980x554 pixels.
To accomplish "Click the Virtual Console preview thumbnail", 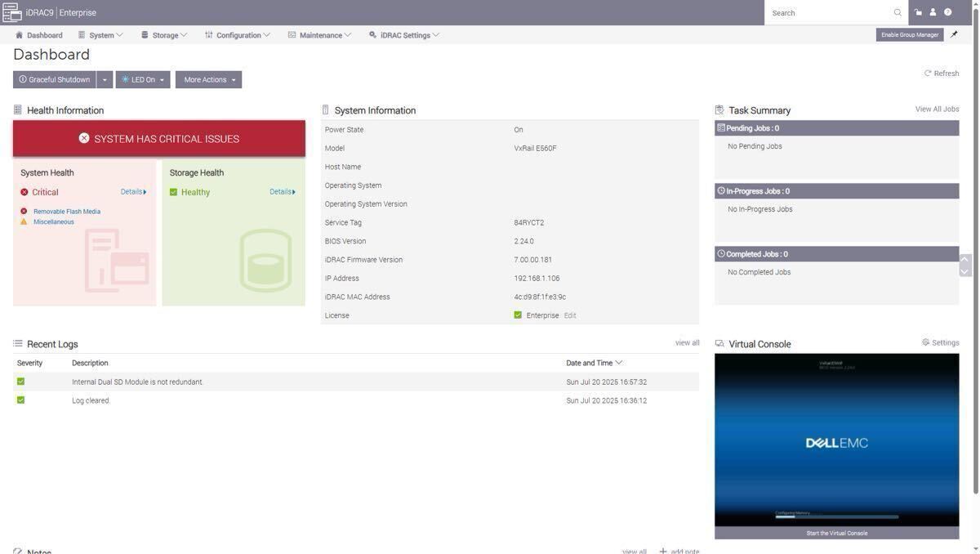I will [837, 440].
